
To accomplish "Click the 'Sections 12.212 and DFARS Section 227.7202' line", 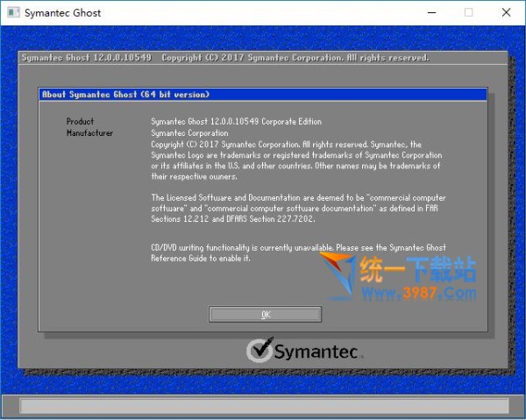I will (x=233, y=218).
